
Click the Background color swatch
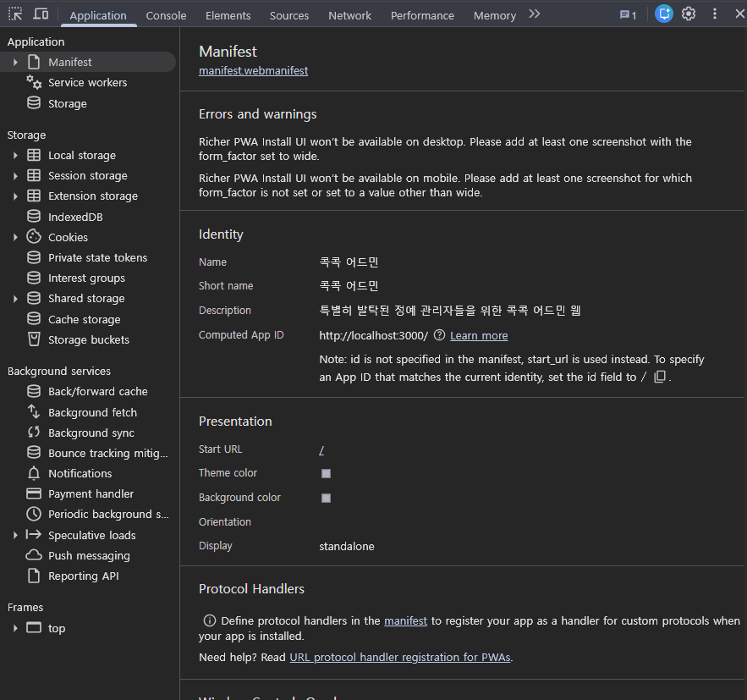point(326,498)
